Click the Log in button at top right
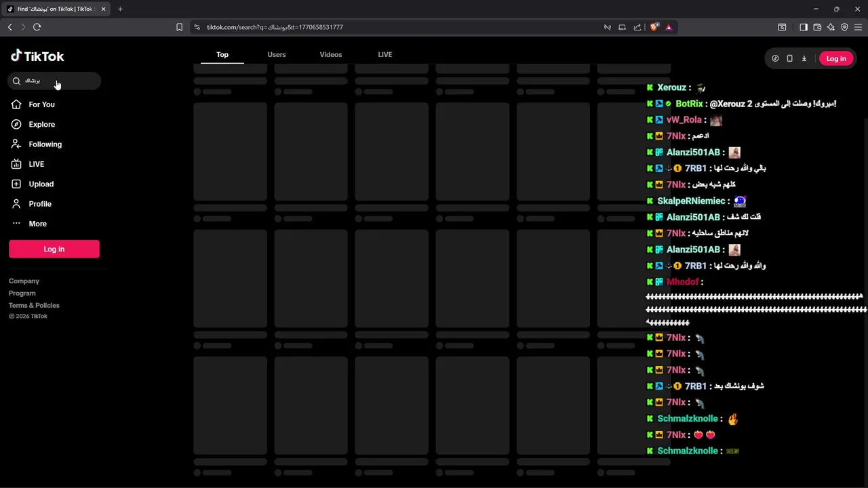 click(x=836, y=58)
